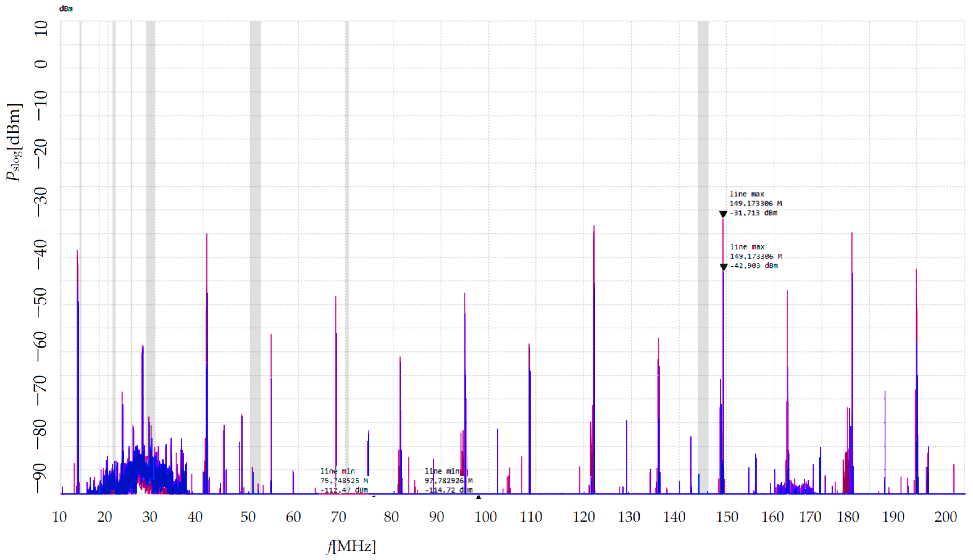This screenshot has width=973, height=560.
Task: Select the line min label at 97.782926 M
Action: point(448,480)
